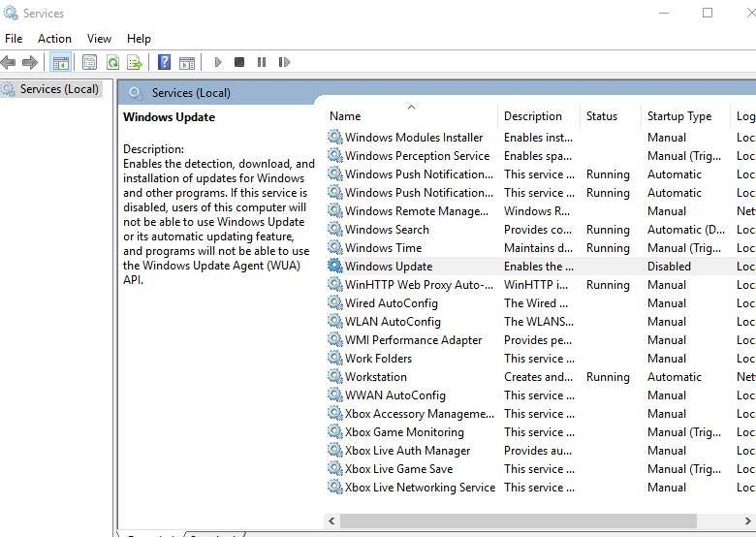Toggle the Show/Hide Action Pane icon
The width and height of the screenshot is (756, 537).
[x=187, y=62]
